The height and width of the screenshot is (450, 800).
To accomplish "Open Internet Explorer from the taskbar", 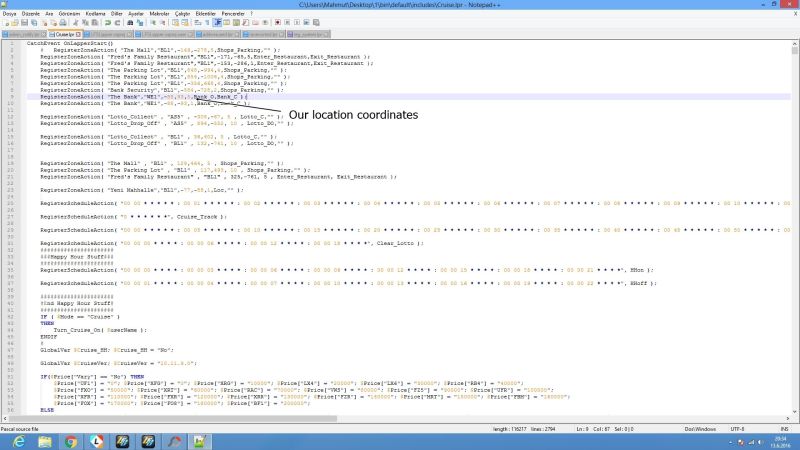I will pyautogui.click(x=19, y=441).
